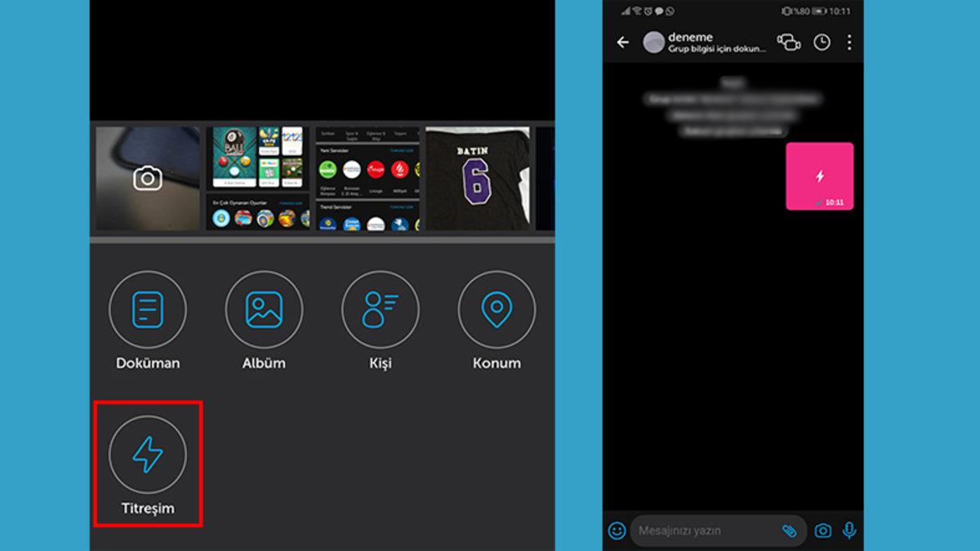The height and width of the screenshot is (551, 980).
Task: Open the Doküman attachment option
Action: coord(148,310)
